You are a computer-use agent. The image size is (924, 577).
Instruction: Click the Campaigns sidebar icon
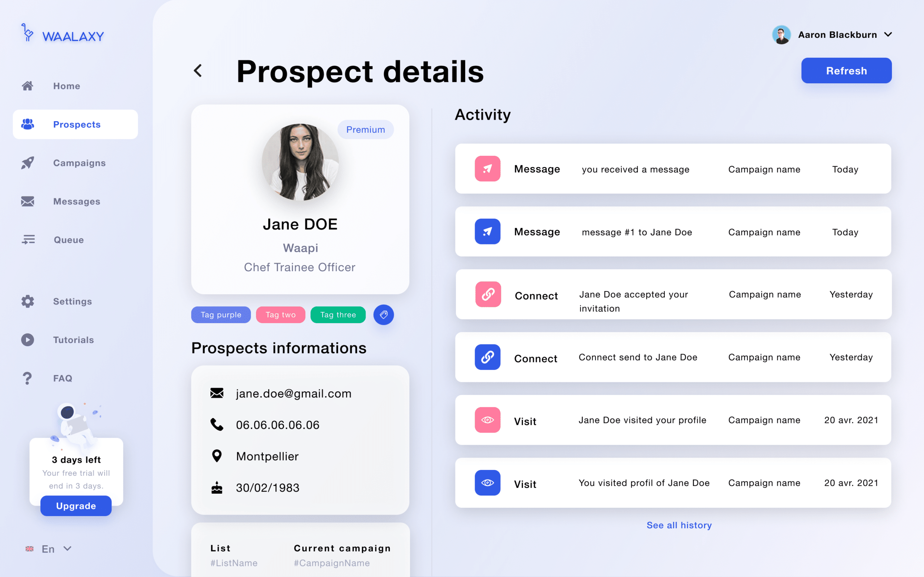27,162
